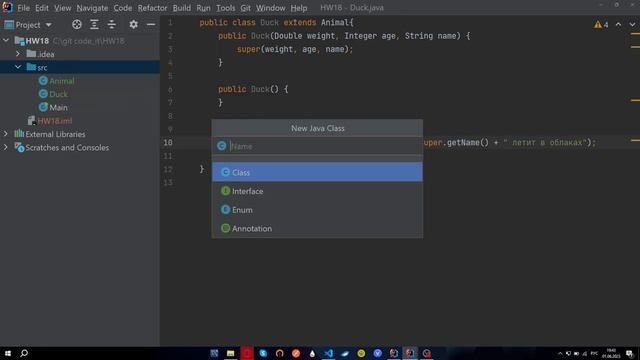
Task: Open Skype from the taskbar
Action: pos(263,353)
